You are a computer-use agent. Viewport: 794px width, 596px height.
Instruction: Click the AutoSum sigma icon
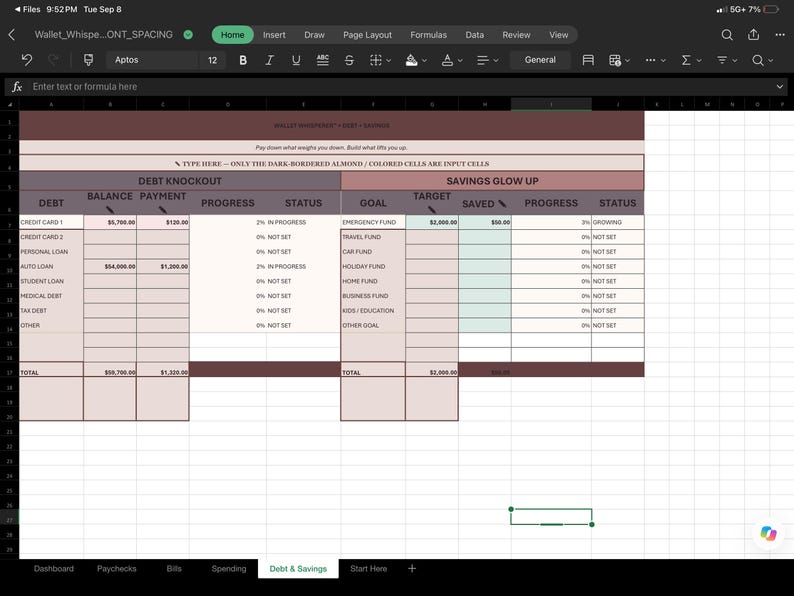(686, 60)
